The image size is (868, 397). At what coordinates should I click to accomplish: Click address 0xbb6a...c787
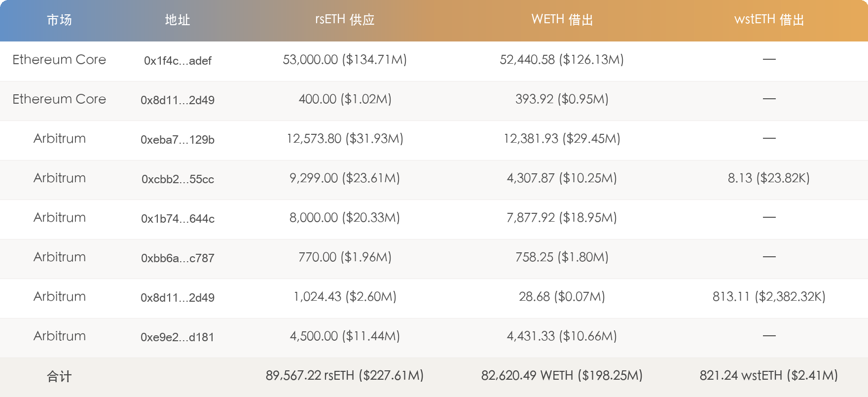click(178, 258)
